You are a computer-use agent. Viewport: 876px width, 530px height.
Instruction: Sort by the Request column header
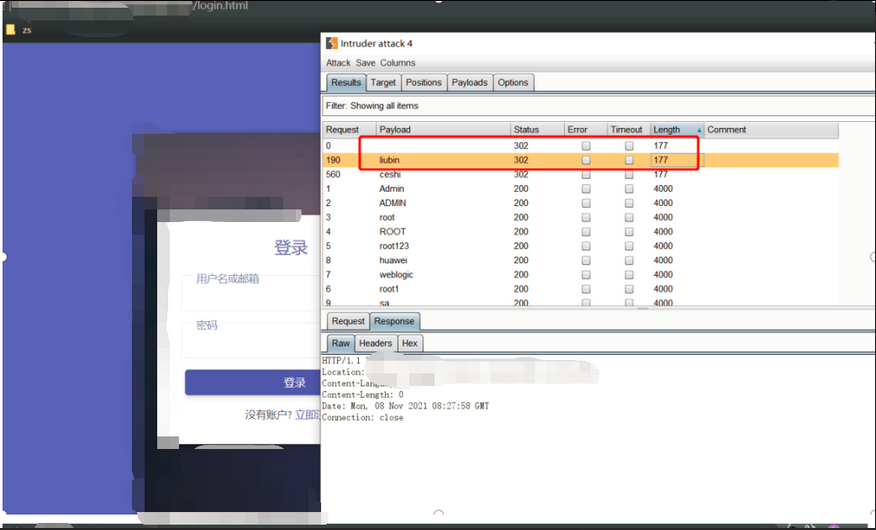(x=349, y=130)
